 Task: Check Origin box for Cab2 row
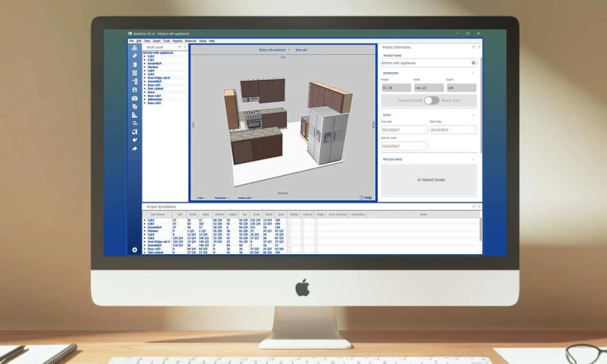pos(316,220)
